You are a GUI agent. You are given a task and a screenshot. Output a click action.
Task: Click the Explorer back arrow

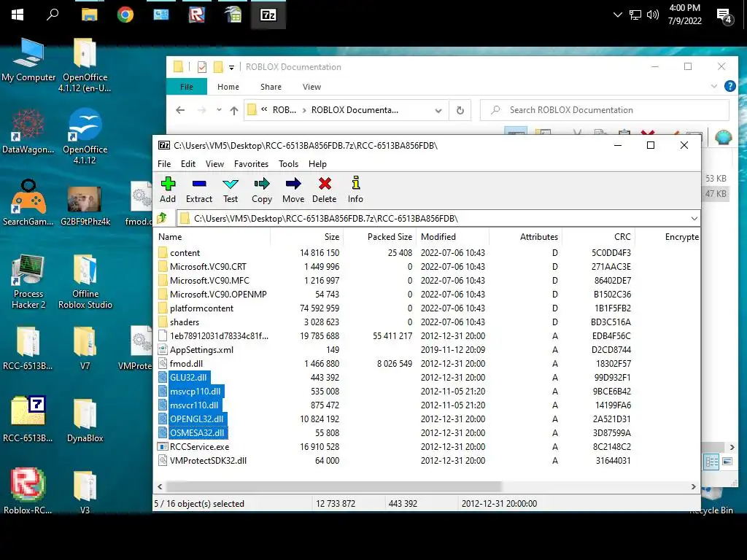pyautogui.click(x=180, y=110)
